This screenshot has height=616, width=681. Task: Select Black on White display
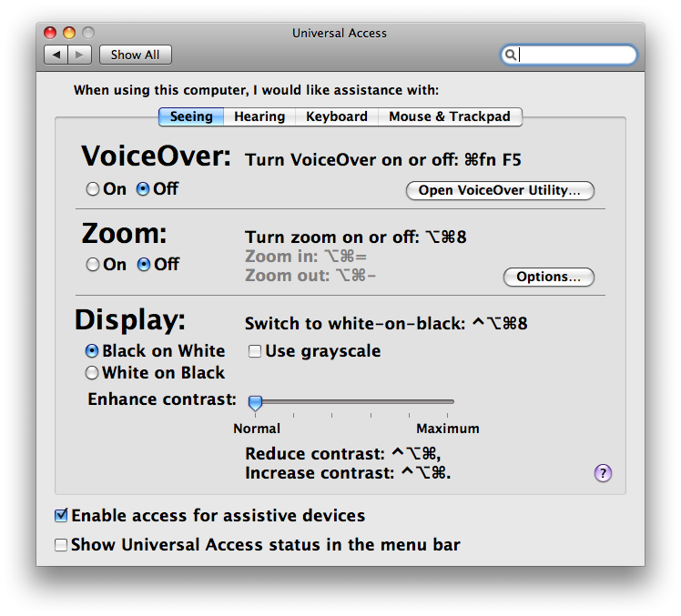tap(92, 350)
